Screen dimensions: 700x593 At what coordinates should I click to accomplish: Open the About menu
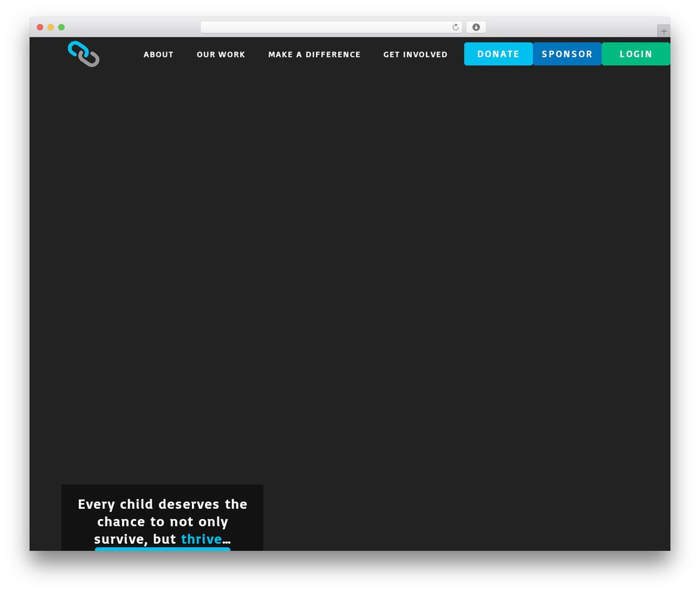pyautogui.click(x=159, y=55)
